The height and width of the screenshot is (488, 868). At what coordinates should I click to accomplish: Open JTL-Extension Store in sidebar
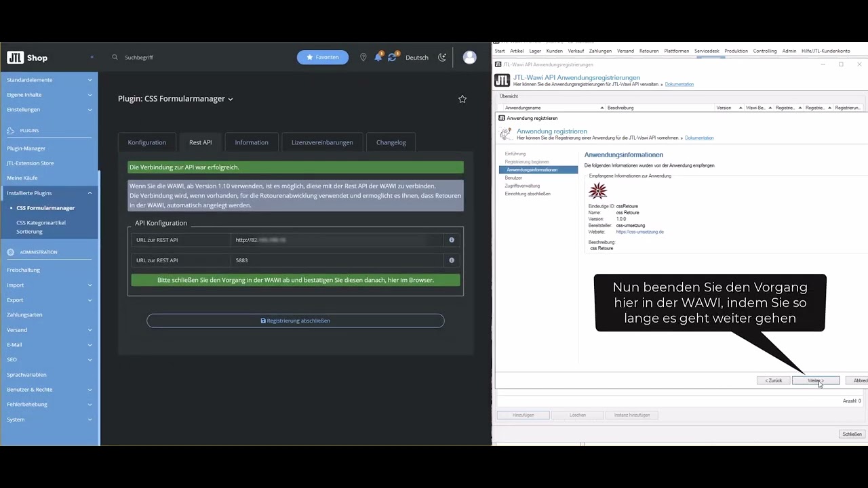click(x=31, y=163)
